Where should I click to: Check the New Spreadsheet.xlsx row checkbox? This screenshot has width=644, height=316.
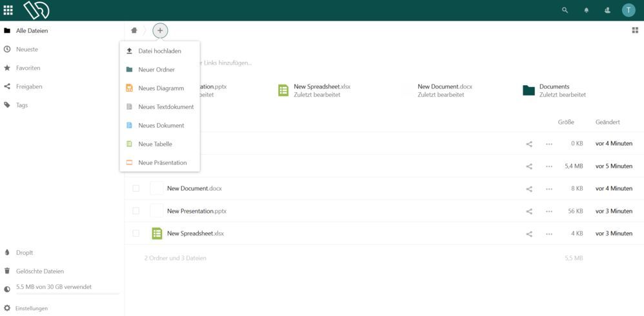pos(136,233)
